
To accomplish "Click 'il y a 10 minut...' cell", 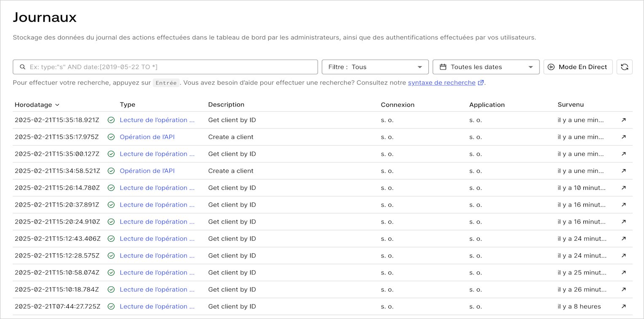I will click(582, 188).
